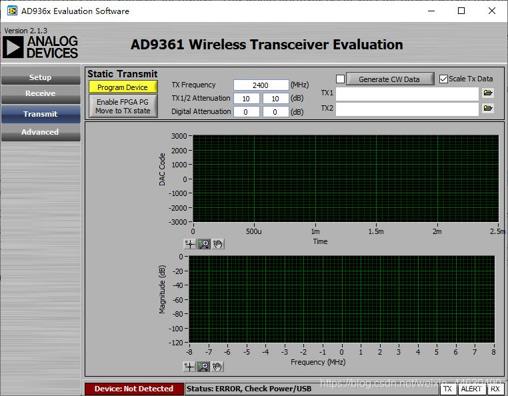Open the Setup tab
The height and width of the screenshot is (396, 508).
pos(40,77)
